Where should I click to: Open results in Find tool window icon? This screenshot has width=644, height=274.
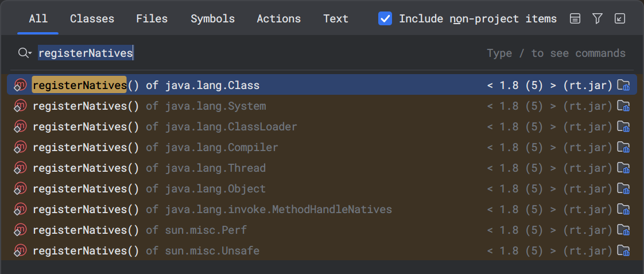coord(619,18)
